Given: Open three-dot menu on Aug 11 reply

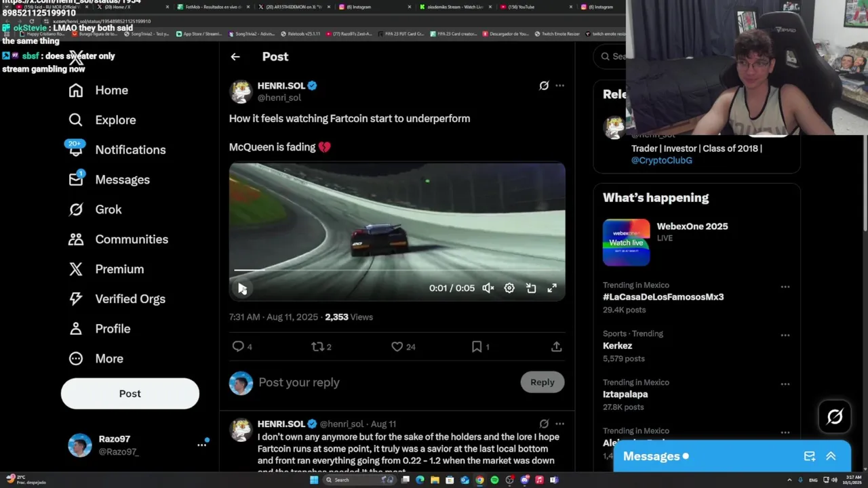Looking at the screenshot, I should pos(559,424).
